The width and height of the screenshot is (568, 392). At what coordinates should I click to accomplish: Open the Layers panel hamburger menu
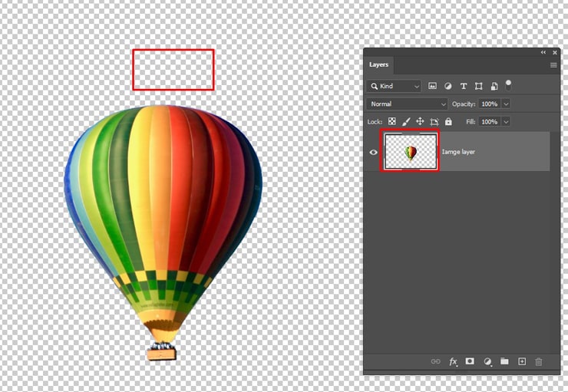point(553,65)
